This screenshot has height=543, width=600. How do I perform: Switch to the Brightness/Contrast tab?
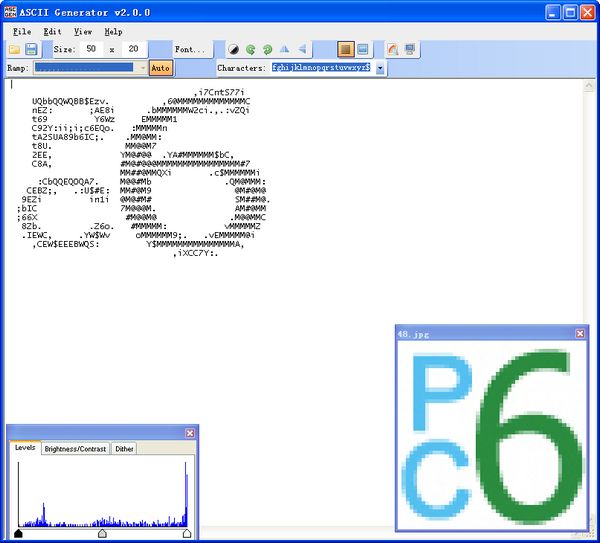pos(75,448)
